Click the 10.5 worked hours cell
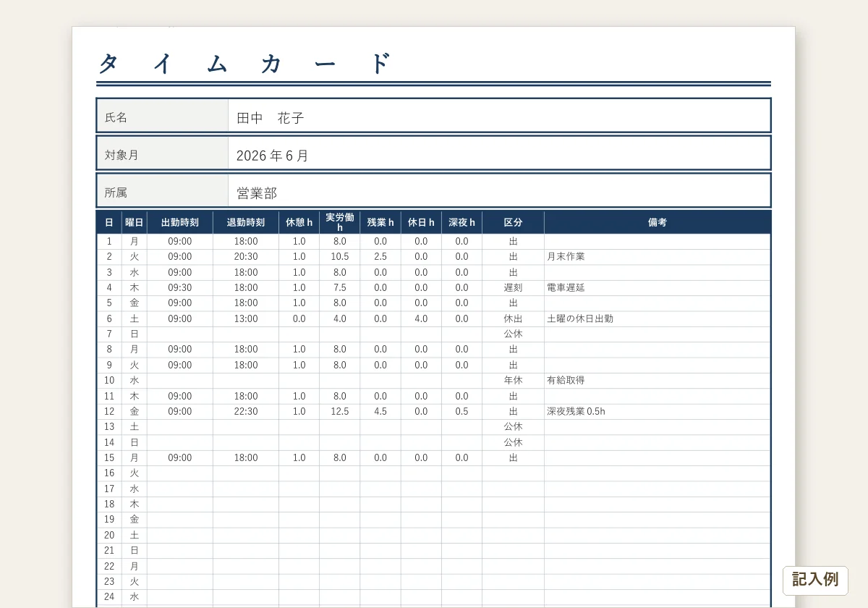Screen dimensions: 868x608 tap(340, 257)
